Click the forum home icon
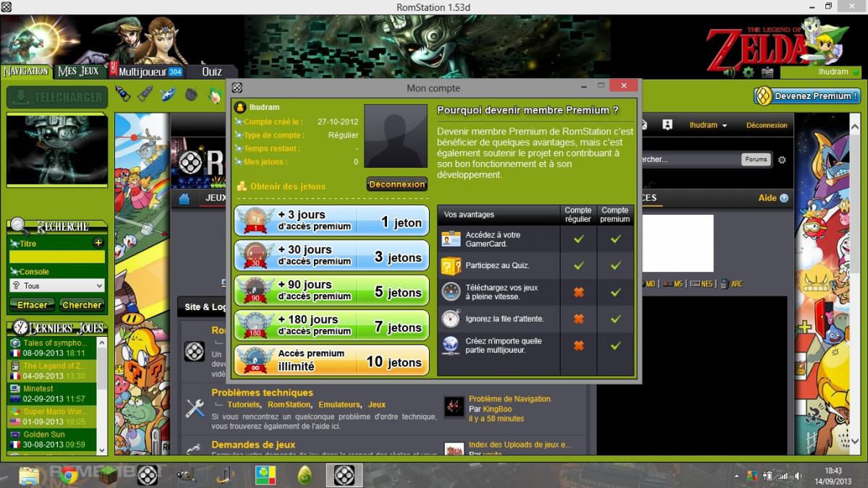This screenshot has height=488, width=868. click(184, 199)
